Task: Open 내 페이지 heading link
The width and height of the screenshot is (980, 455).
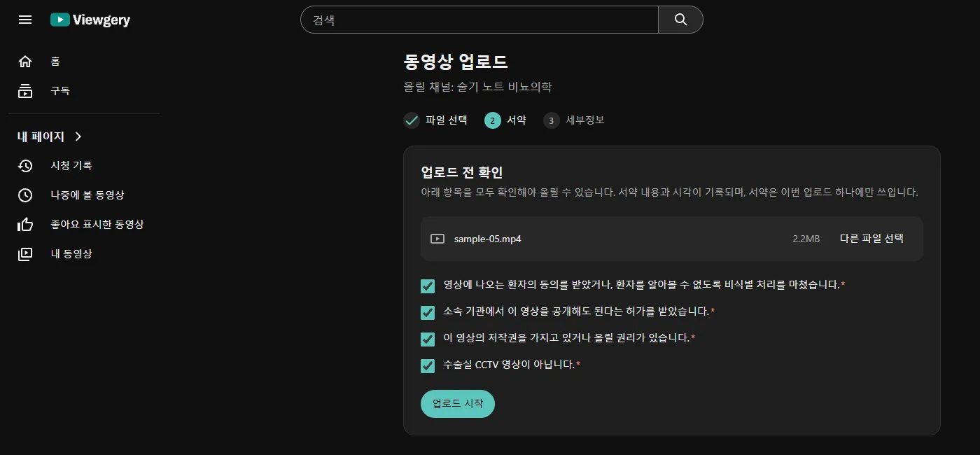Action: coord(41,136)
